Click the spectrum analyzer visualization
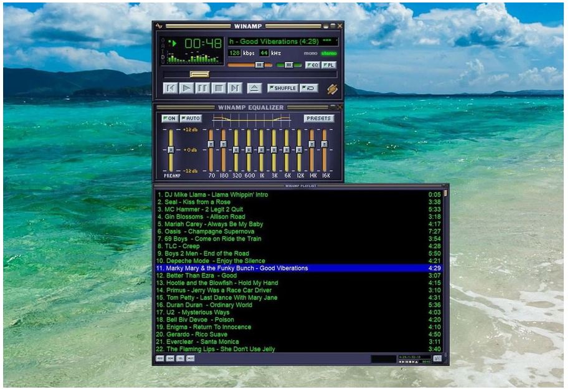This screenshot has height=392, width=570. (x=194, y=57)
